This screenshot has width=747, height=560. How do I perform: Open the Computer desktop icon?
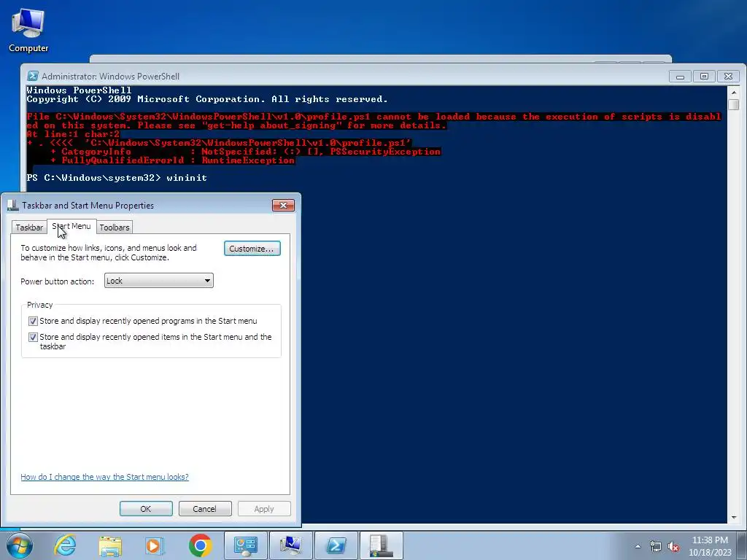point(28,30)
